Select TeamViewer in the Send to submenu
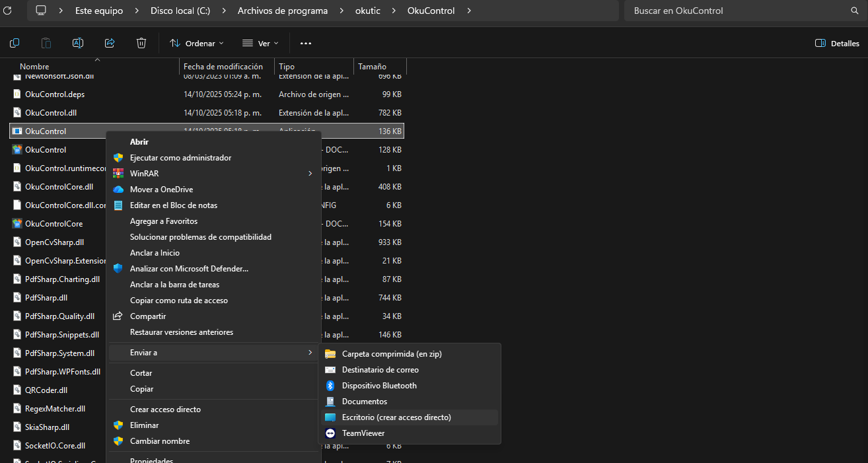The height and width of the screenshot is (463, 868). click(363, 433)
